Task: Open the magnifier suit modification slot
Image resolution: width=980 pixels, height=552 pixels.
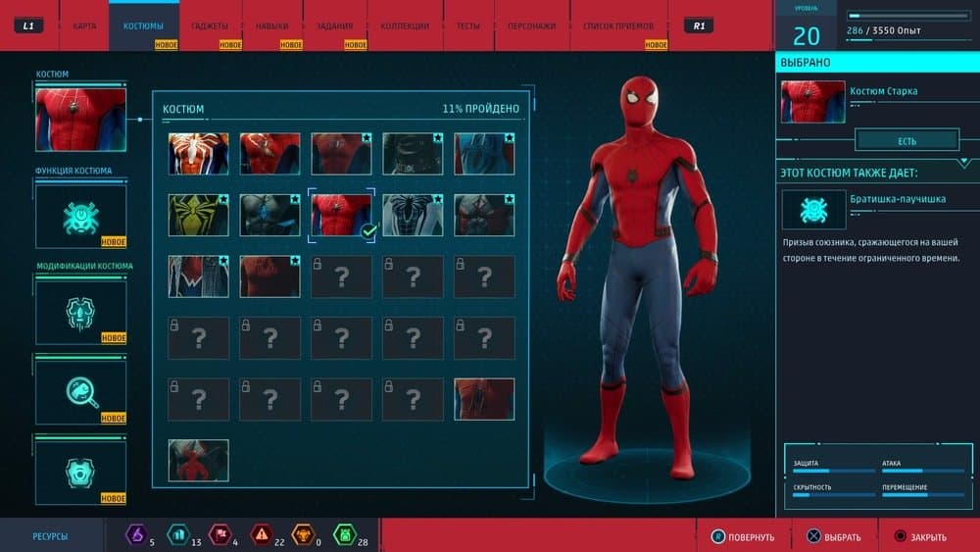Action: (80, 392)
